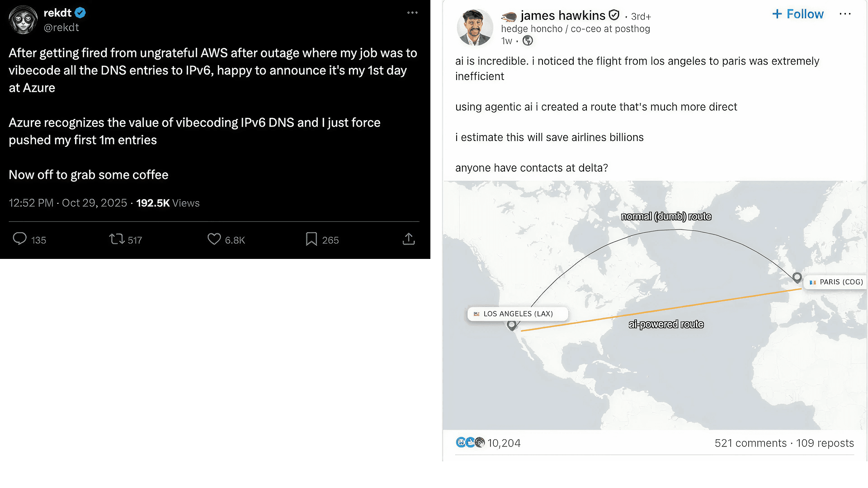Click the LinkedIn verification shield icon
This screenshot has width=868, height=488.
pos(614,15)
